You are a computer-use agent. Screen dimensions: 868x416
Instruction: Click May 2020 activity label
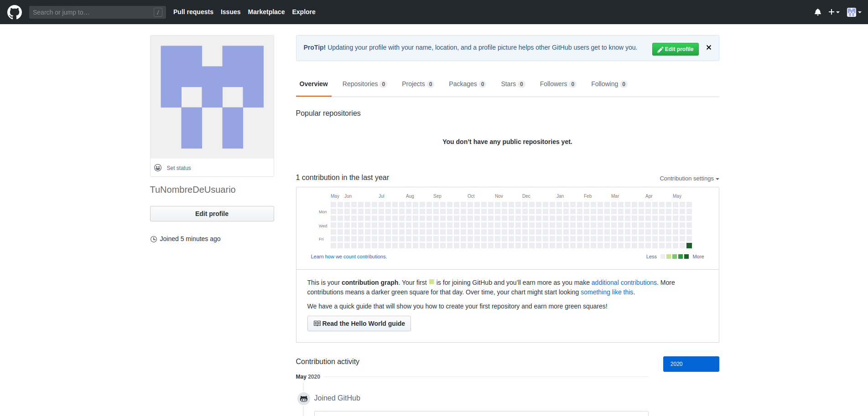tap(308, 377)
